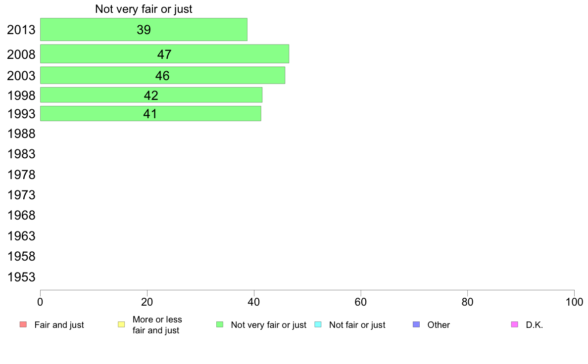The height and width of the screenshot is (364, 588).
Task: Click the magenta D.K. legend swatch
Action: pos(515,324)
